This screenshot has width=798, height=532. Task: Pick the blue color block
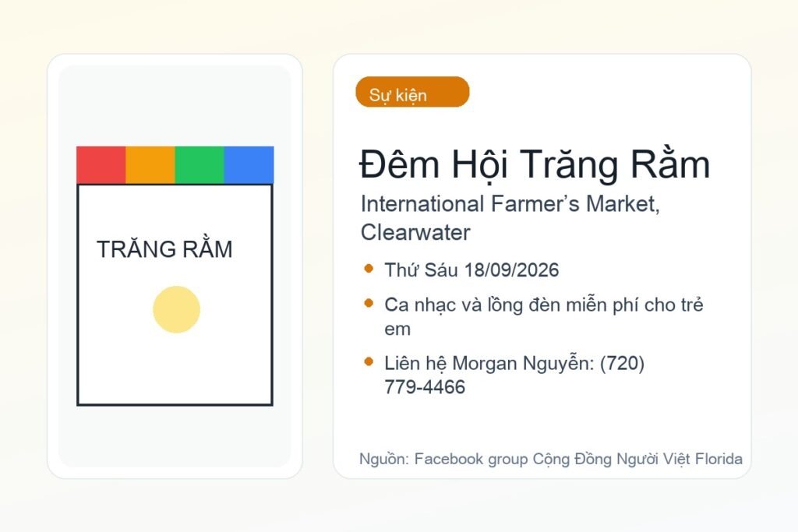[249, 165]
